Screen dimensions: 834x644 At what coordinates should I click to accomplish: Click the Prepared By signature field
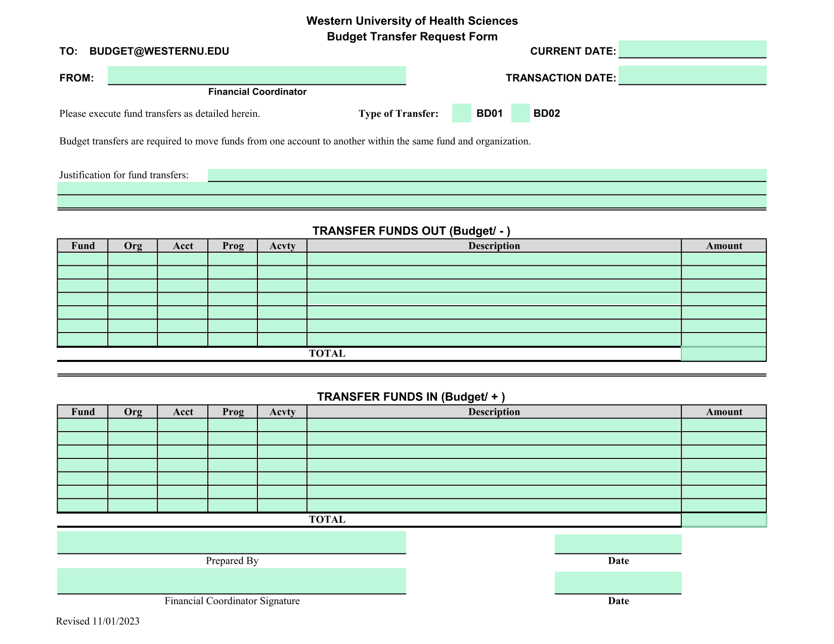coord(232,542)
